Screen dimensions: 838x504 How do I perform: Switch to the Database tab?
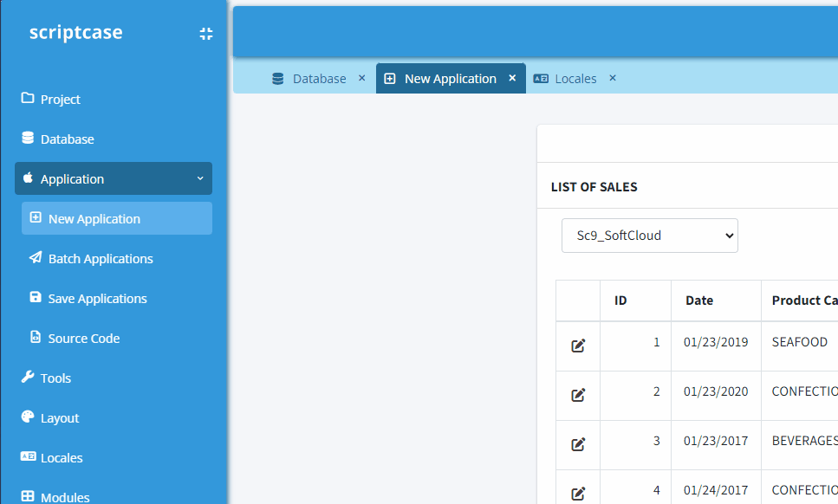point(318,79)
